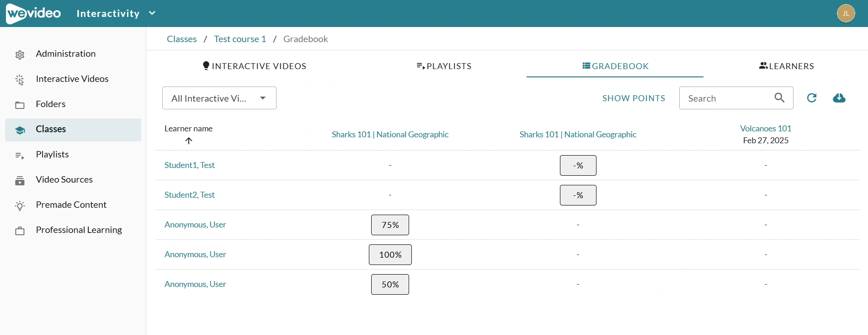Click the Premade Content lightbulb icon

coord(20,206)
